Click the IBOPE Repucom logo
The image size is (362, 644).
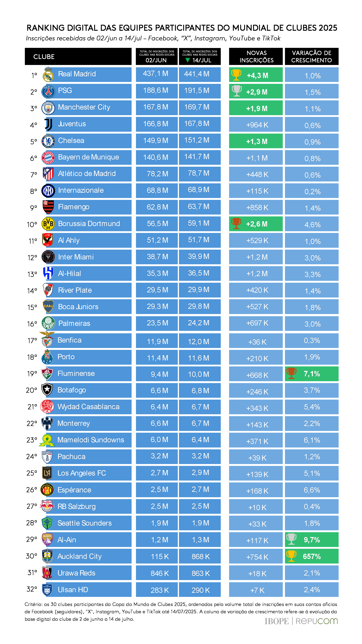(301, 621)
